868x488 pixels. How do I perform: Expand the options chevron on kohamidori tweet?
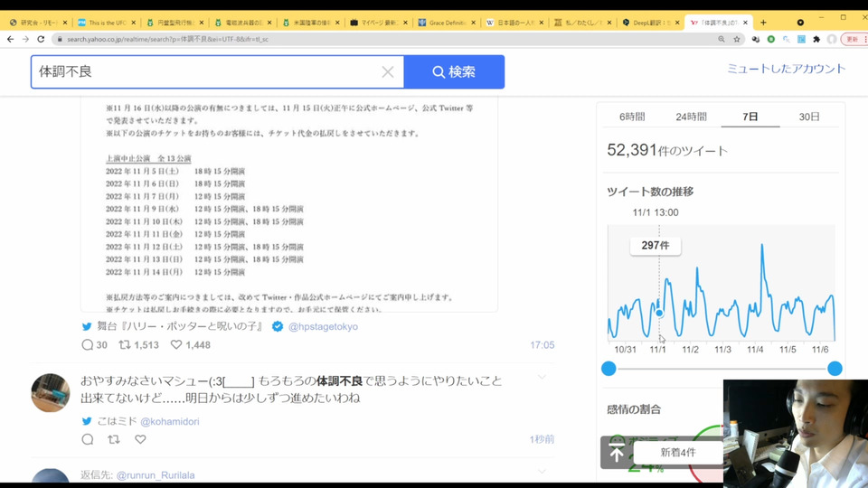pyautogui.click(x=542, y=378)
